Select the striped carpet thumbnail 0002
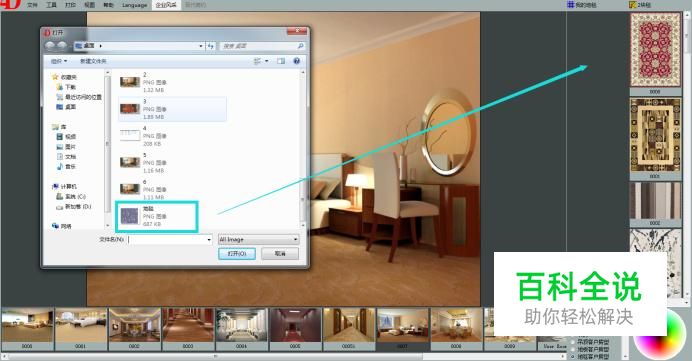The height and width of the screenshot is (361, 692). pos(655,201)
